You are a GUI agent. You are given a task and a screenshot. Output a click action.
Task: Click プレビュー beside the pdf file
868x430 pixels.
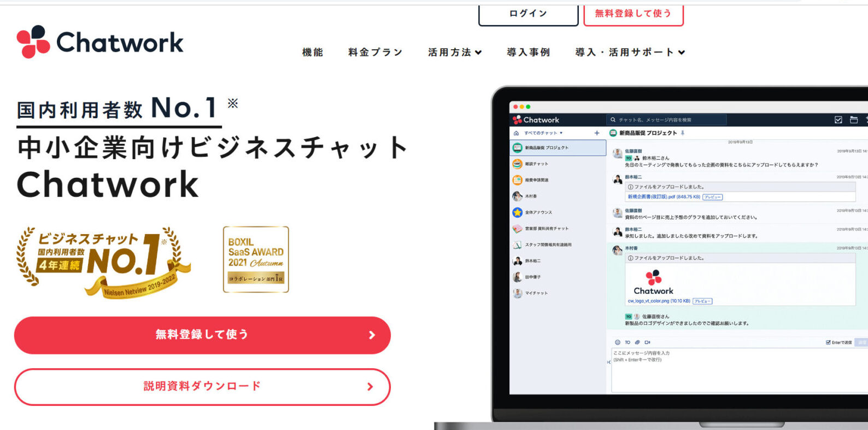tap(713, 197)
